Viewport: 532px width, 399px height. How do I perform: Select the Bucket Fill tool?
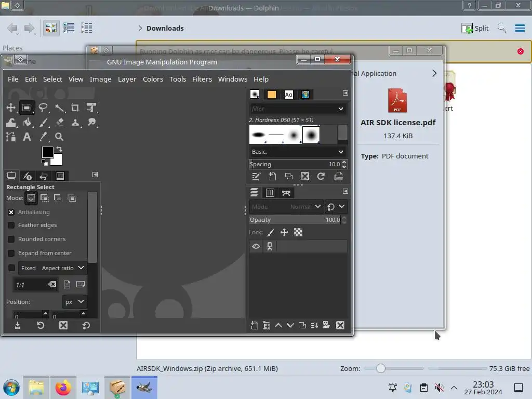(x=27, y=123)
